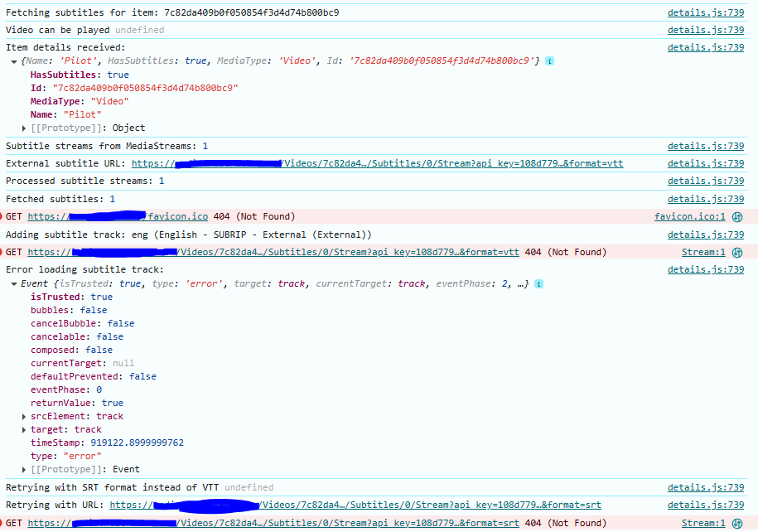Open Stream:1 source link on the format=vtt error row
The width and height of the screenshot is (758, 532).
[x=703, y=253]
